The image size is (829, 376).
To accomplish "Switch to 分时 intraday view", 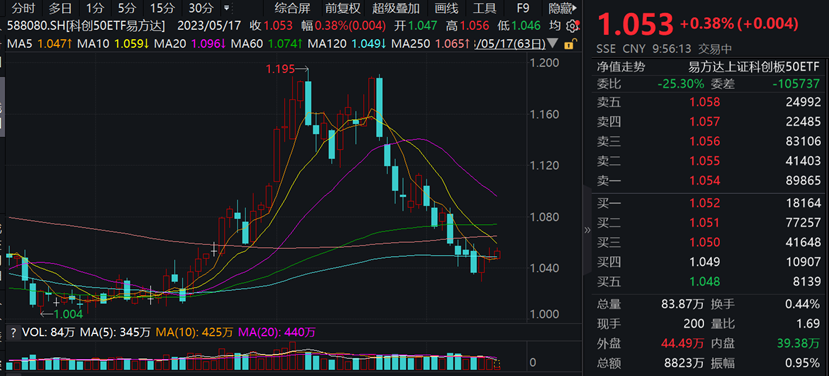I will [23, 8].
